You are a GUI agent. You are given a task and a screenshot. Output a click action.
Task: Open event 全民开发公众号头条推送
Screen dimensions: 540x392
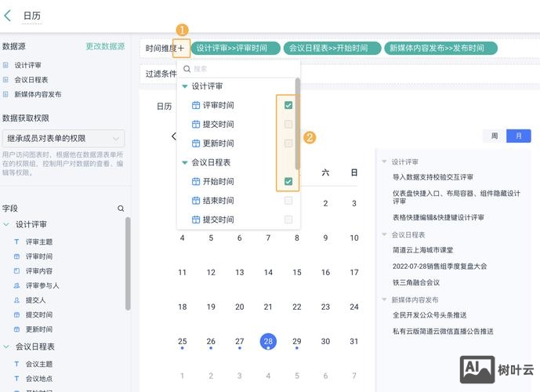429,315
